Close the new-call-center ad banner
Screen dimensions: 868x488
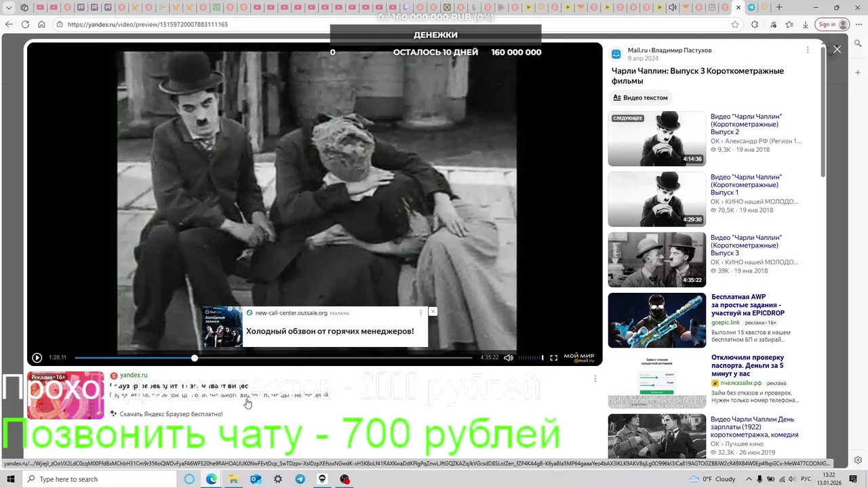433,311
